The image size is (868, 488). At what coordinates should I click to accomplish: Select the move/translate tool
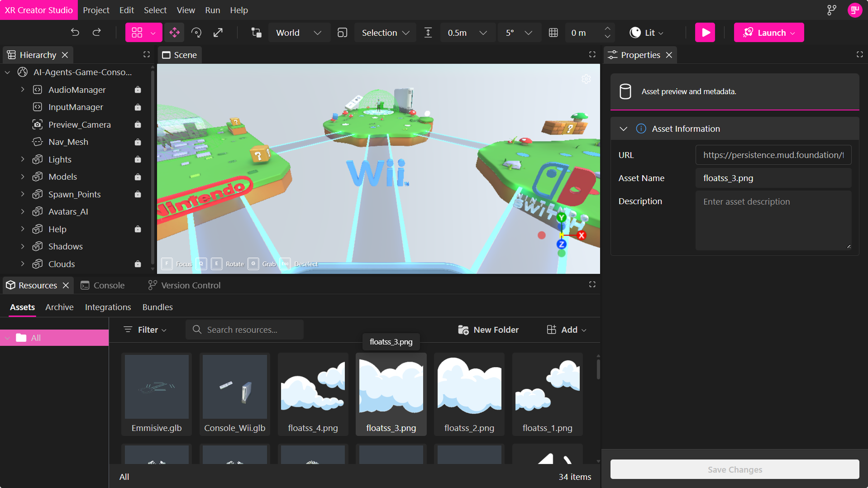175,33
